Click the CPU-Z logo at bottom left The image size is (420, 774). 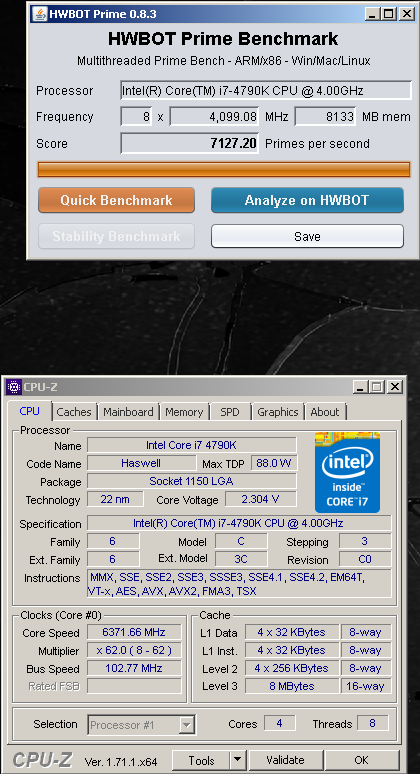(42, 760)
